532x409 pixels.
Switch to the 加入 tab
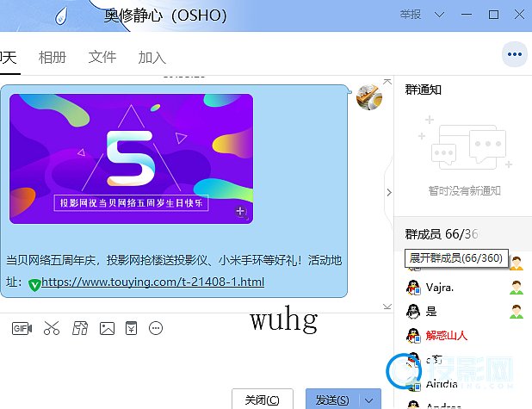152,57
